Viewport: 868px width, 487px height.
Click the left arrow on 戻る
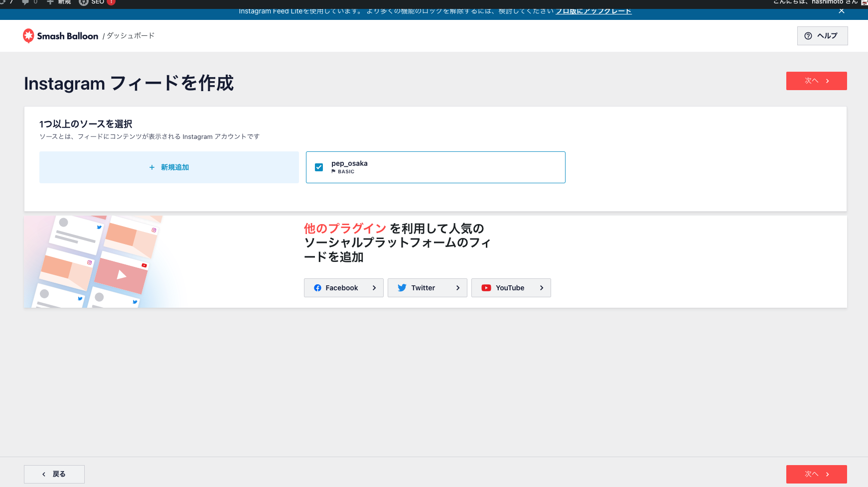coord(44,474)
